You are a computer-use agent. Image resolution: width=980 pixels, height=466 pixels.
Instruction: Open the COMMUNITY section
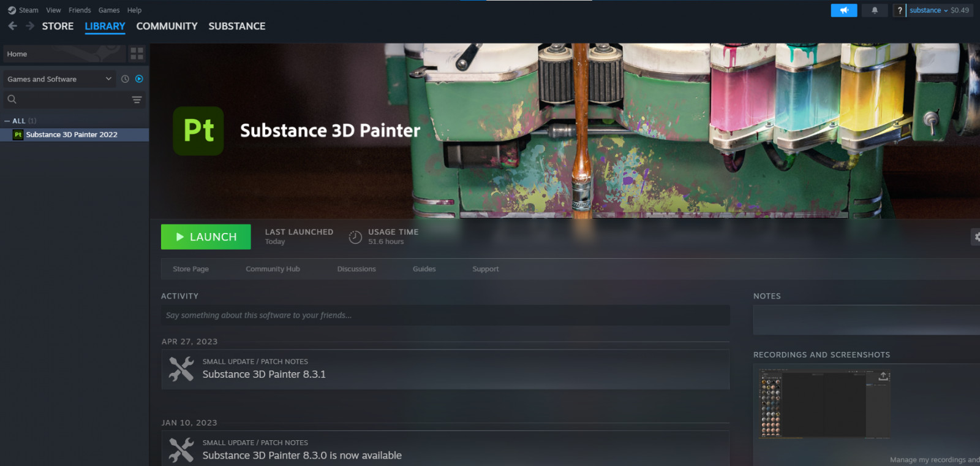point(167,26)
